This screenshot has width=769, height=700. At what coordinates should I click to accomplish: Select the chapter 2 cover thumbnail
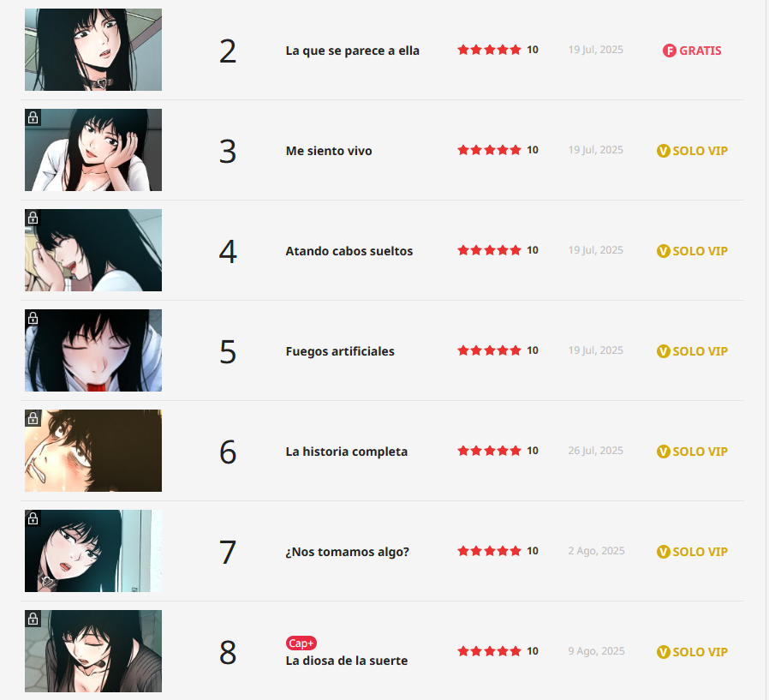(93, 50)
